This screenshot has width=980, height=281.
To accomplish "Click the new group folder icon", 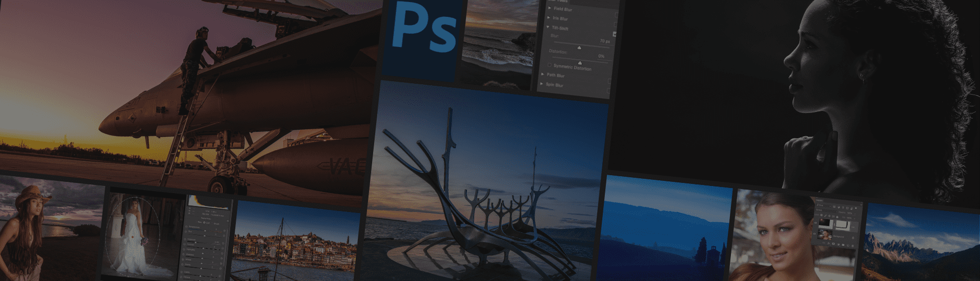I will (x=843, y=245).
